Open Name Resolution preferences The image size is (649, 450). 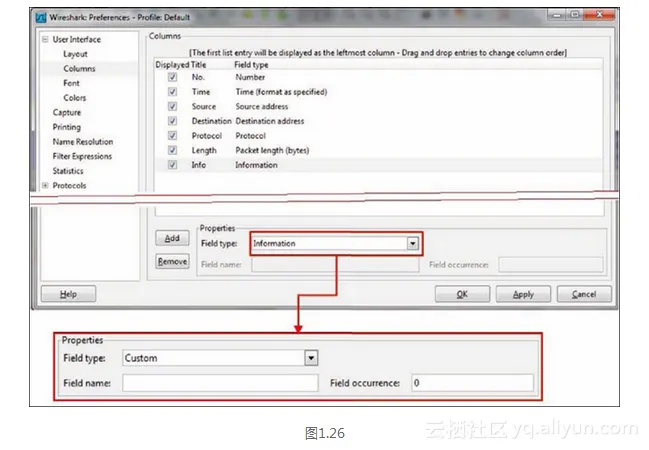83,142
